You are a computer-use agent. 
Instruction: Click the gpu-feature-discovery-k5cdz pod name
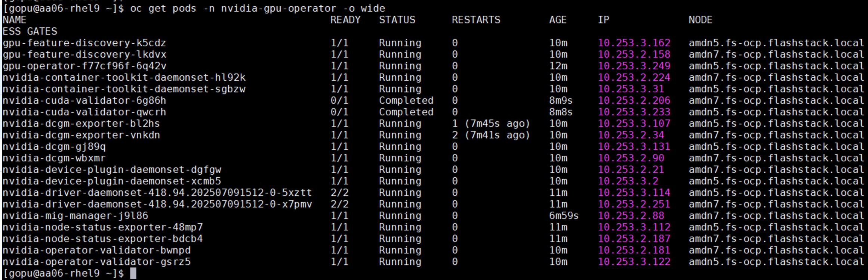click(x=84, y=43)
